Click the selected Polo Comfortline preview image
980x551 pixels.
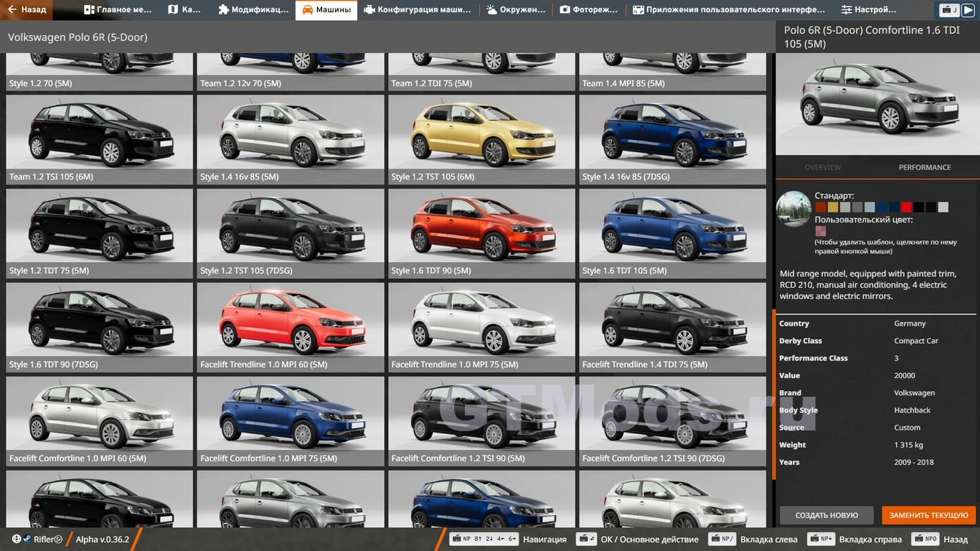(x=877, y=105)
